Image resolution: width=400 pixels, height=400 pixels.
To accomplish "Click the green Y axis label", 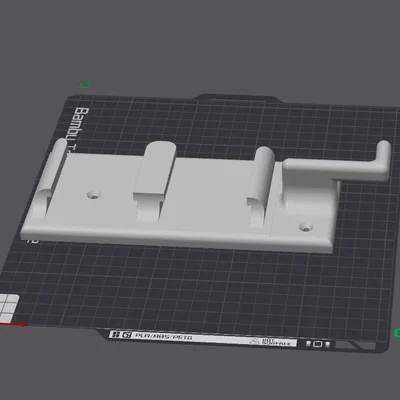I will [85, 84].
